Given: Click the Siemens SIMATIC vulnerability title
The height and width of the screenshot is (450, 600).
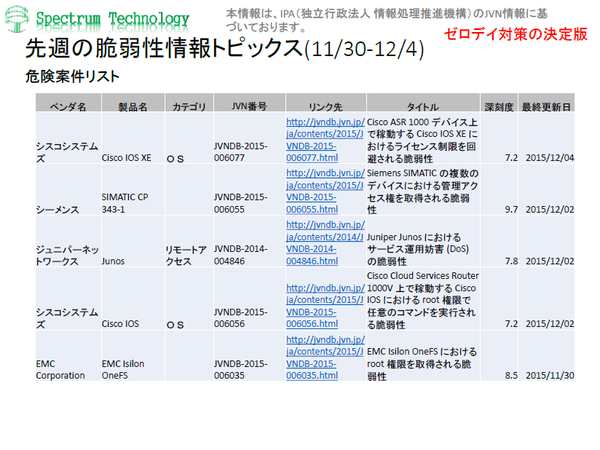Looking at the screenshot, I should 422,191.
